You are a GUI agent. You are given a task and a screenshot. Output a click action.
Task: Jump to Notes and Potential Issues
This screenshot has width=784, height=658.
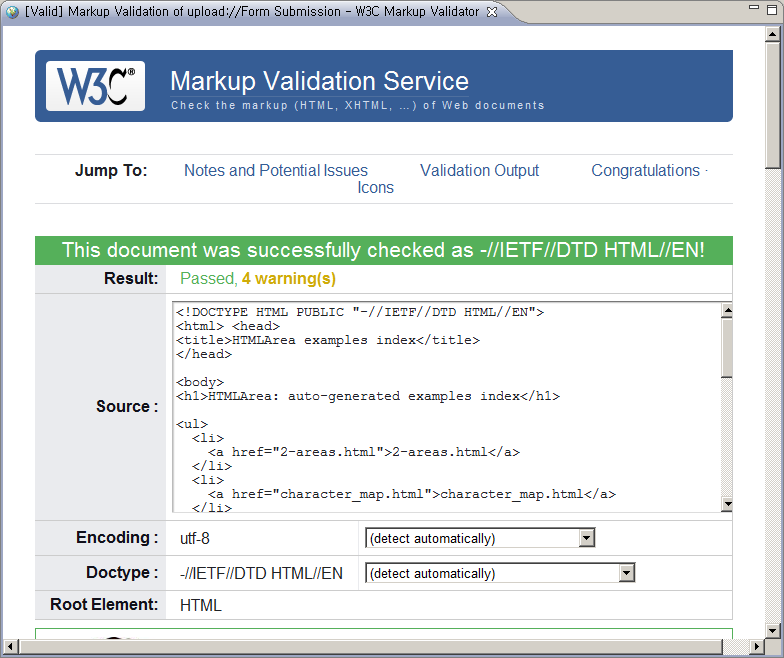tap(275, 171)
